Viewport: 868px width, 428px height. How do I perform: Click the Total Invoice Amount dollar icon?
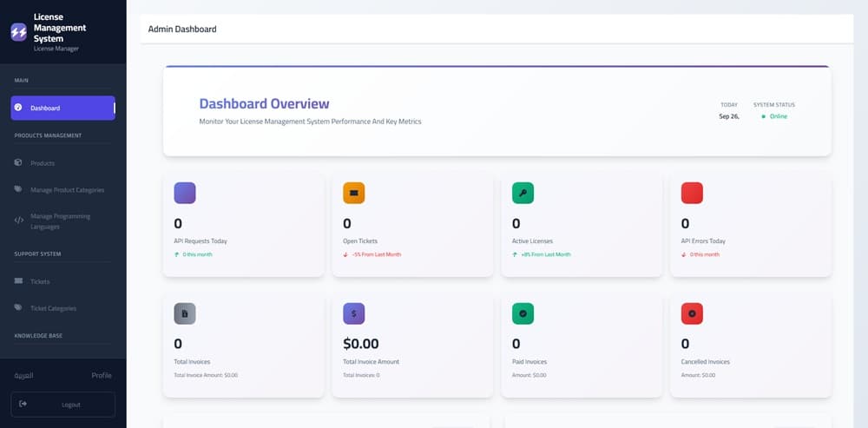[353, 313]
